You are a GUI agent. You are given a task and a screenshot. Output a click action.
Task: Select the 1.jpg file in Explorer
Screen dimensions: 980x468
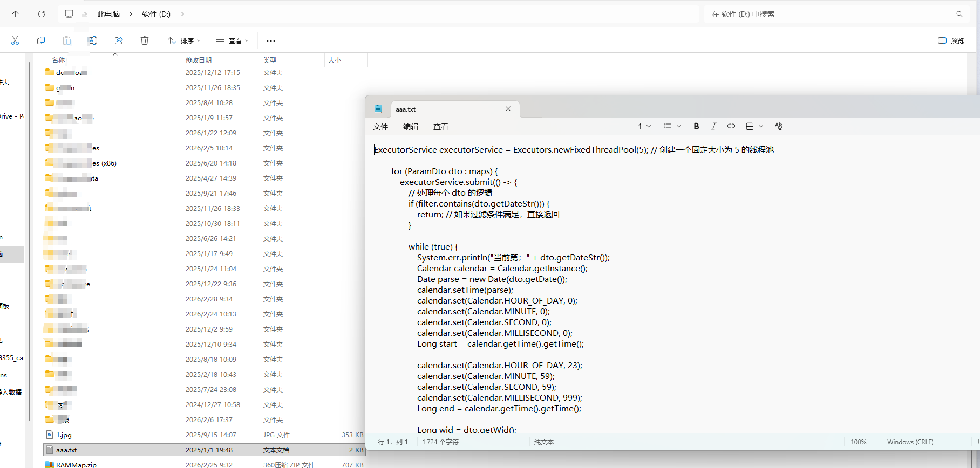(x=204, y=435)
